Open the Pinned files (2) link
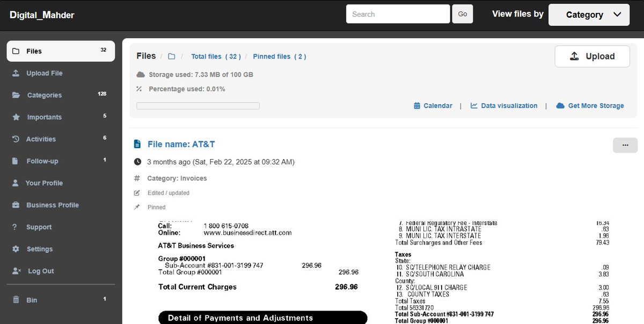 (280, 56)
